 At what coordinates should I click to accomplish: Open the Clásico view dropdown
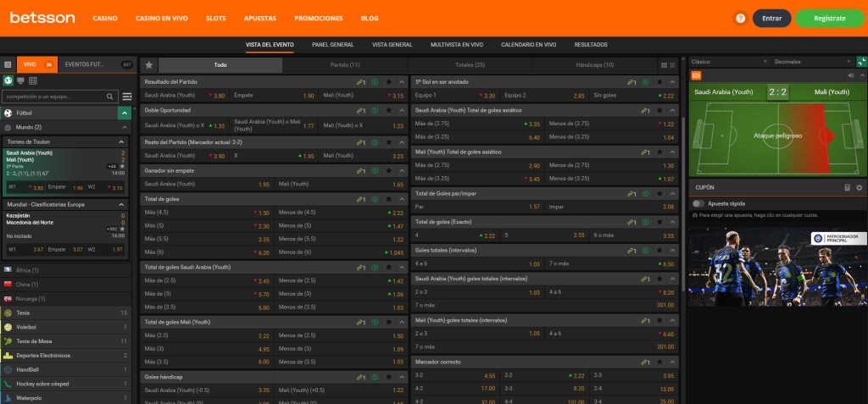[x=720, y=62]
